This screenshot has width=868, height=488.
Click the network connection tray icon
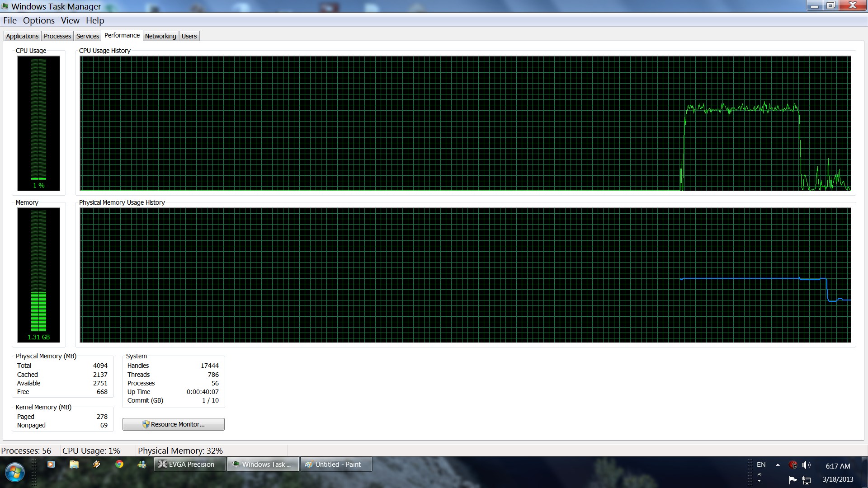coord(807,479)
